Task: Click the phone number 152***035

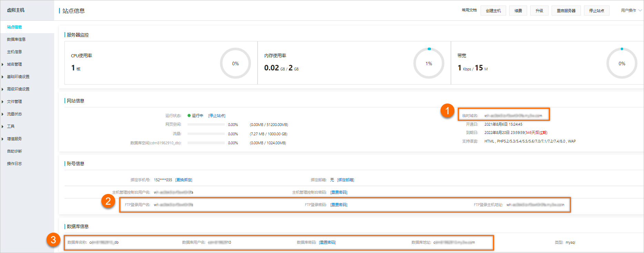Action: coord(163,180)
